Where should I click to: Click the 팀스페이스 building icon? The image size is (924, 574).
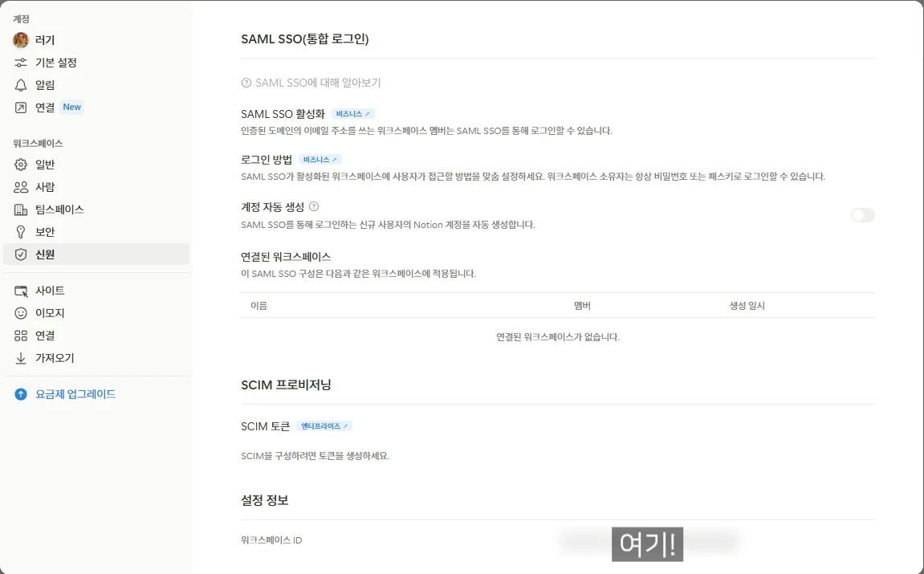click(21, 210)
